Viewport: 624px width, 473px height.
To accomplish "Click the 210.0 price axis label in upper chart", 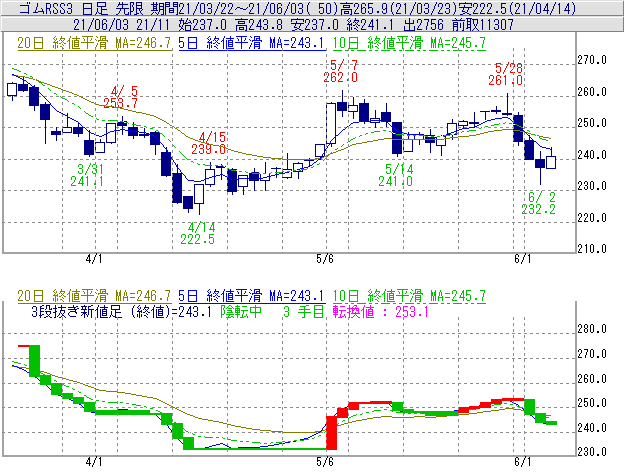I will (592, 249).
